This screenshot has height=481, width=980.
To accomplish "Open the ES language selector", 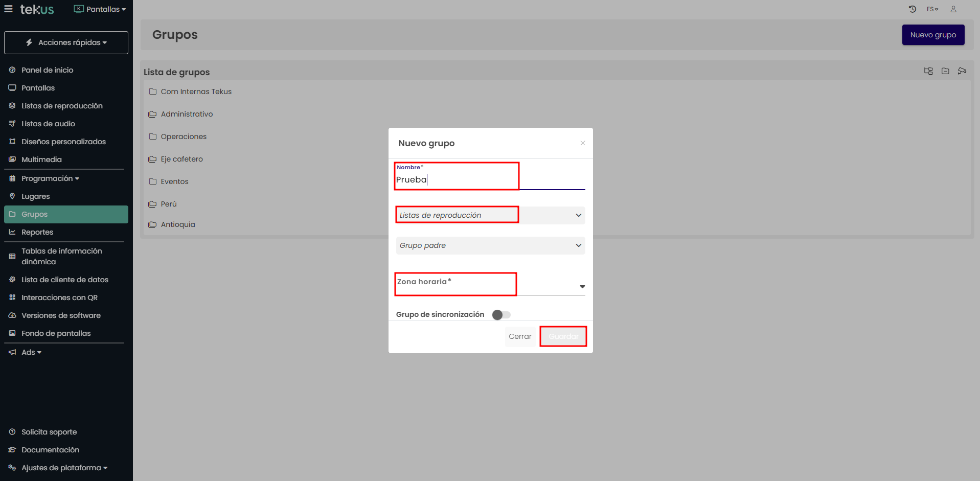I will (x=932, y=9).
